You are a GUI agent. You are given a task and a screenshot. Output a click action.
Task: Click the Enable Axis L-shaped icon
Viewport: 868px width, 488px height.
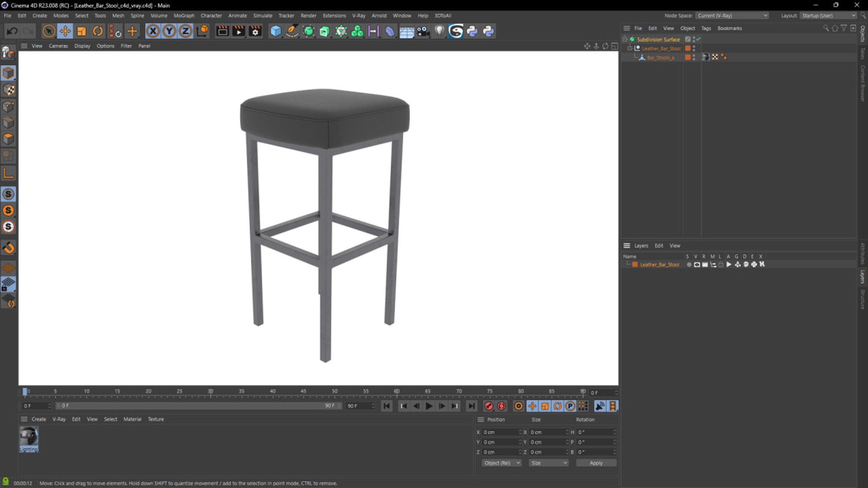(9, 173)
